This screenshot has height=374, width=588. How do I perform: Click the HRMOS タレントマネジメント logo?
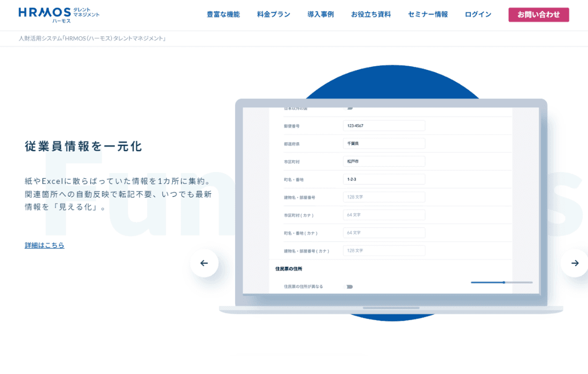coord(59,14)
